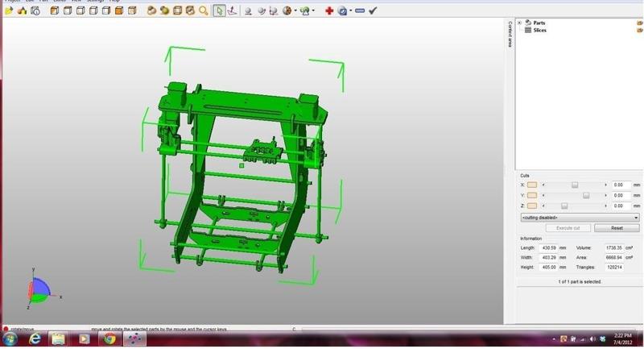The width and height of the screenshot is (644, 349).
Task: Click the Height value 405.00
Action: [548, 268]
